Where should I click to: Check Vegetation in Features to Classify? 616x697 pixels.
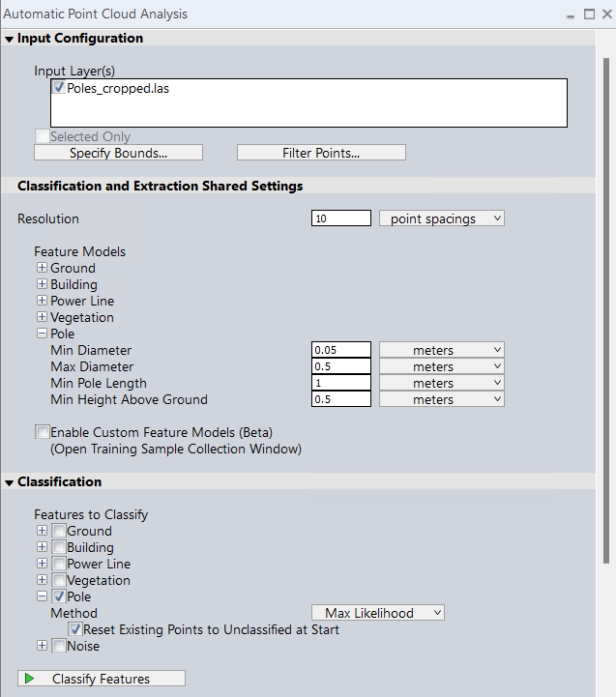coord(59,580)
